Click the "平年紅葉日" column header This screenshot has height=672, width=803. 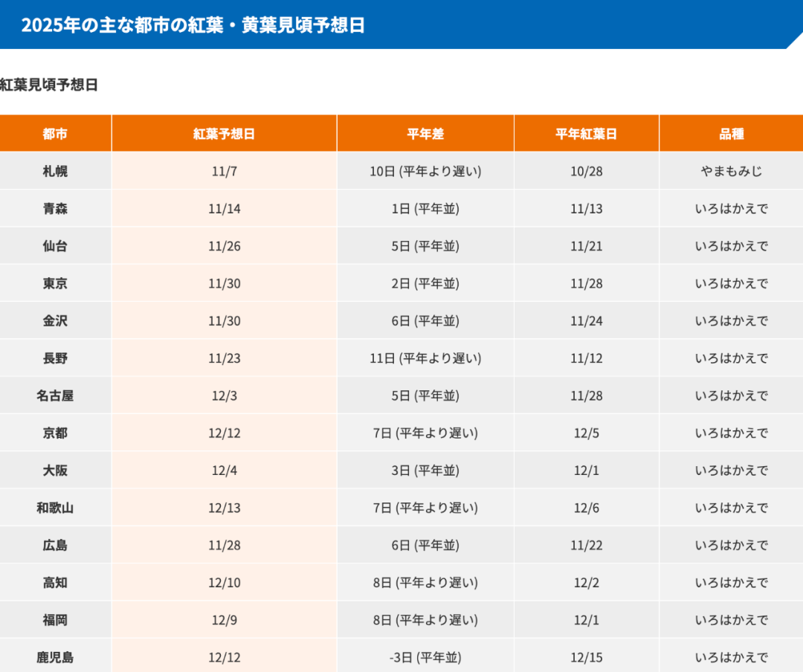(587, 134)
